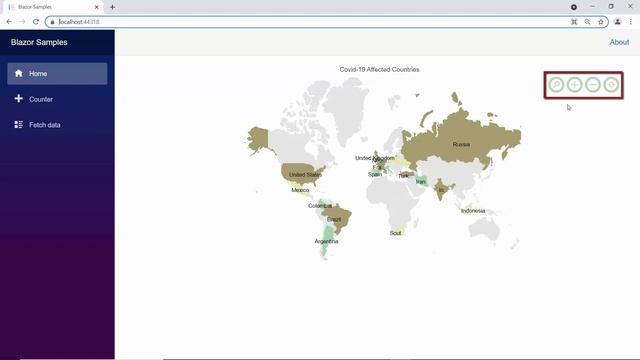The image size is (640, 360).
Task: Bookmark this page with the star icon
Action: [601, 22]
